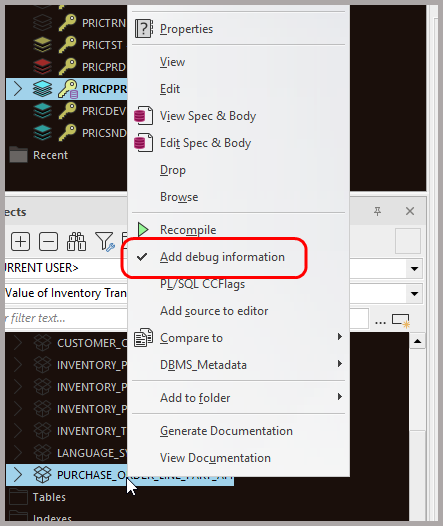Open the current user dropdown arrow

(x=414, y=268)
